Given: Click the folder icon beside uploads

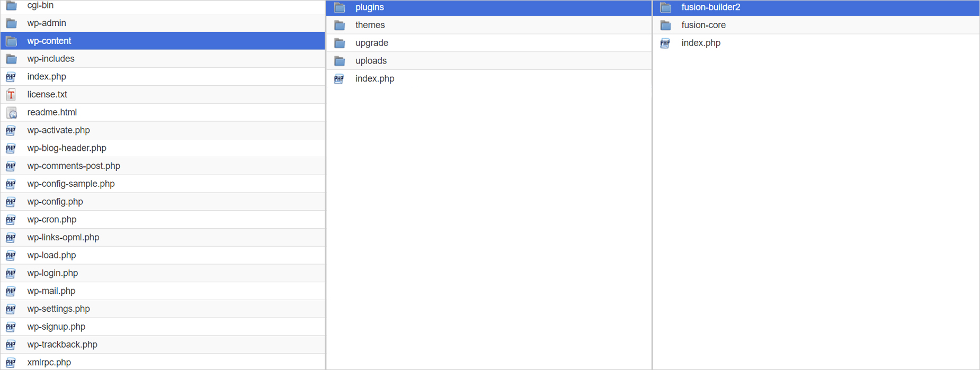Looking at the screenshot, I should [340, 61].
